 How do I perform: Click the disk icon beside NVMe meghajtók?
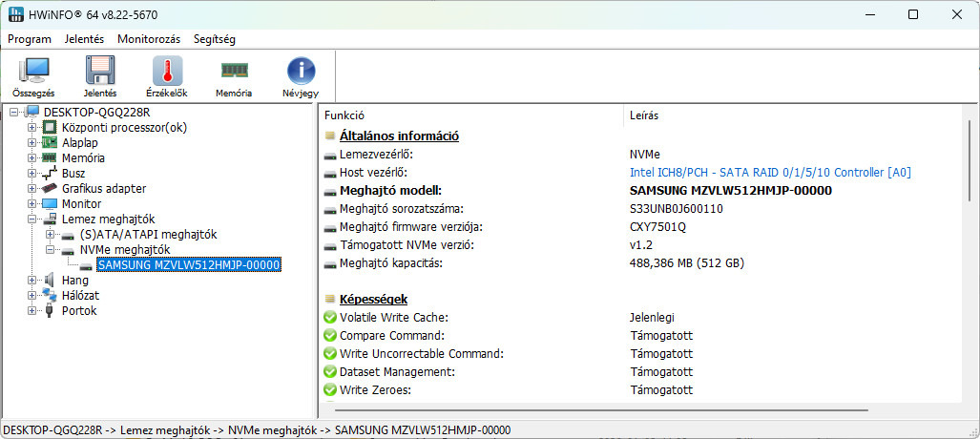coord(69,249)
